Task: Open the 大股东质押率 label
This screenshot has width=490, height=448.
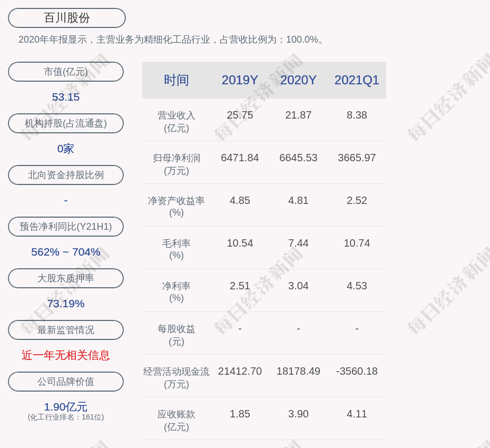Action: coord(66,278)
